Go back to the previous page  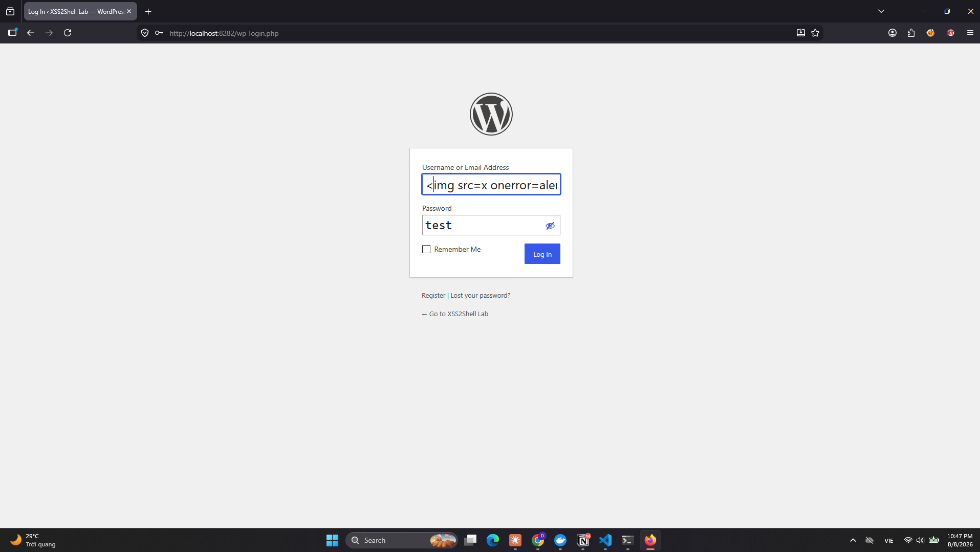(x=31, y=33)
